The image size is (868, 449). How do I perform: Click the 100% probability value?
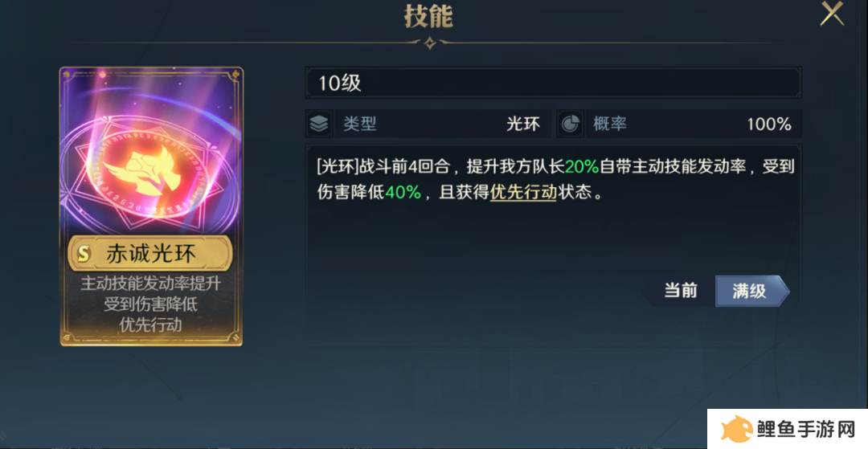pyautogui.click(x=768, y=124)
